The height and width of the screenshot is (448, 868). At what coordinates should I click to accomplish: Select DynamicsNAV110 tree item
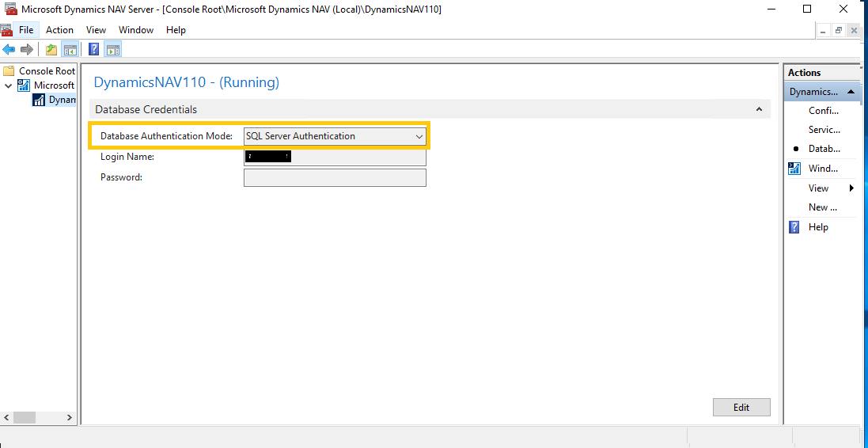coord(62,100)
